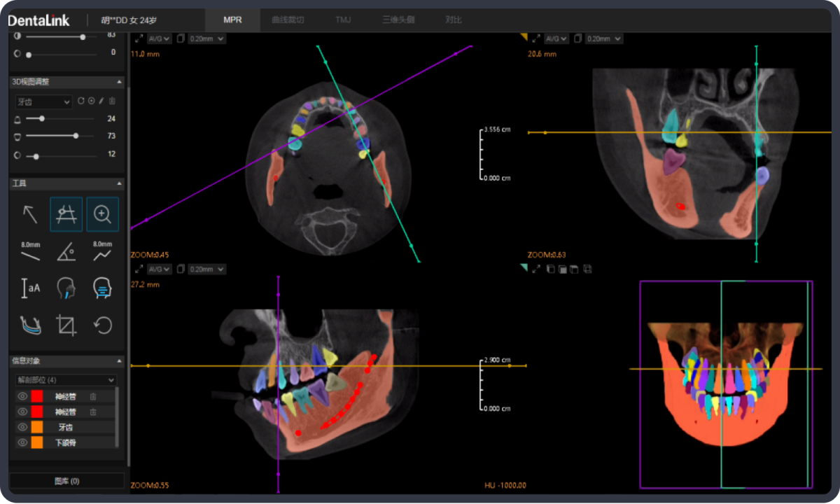The width and height of the screenshot is (840, 504).
Task: Pick the straight line length measurement tool
Action: (30, 251)
